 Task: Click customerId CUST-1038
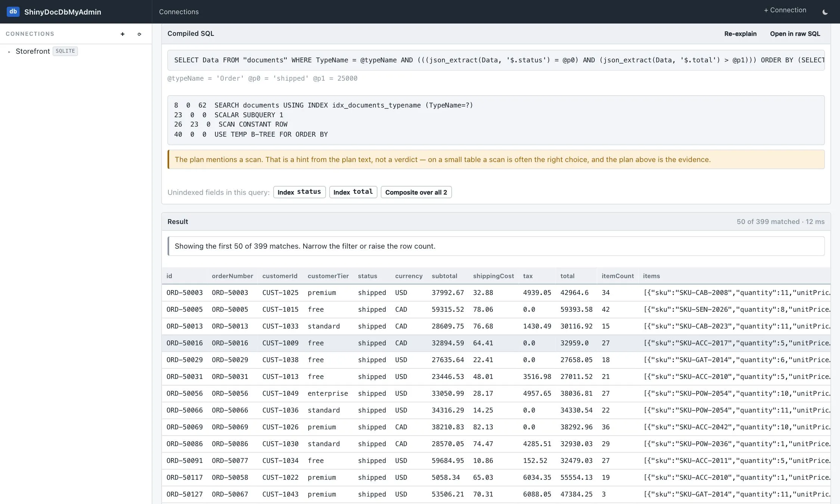(280, 360)
